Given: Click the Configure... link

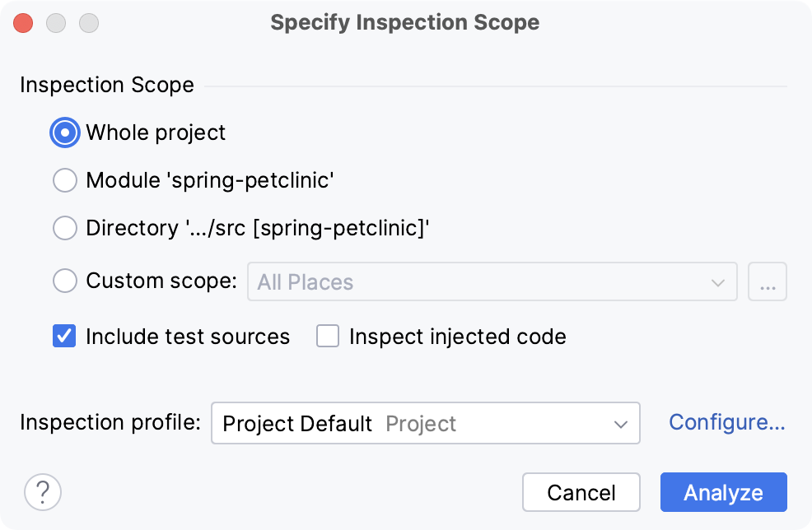Looking at the screenshot, I should click(726, 422).
